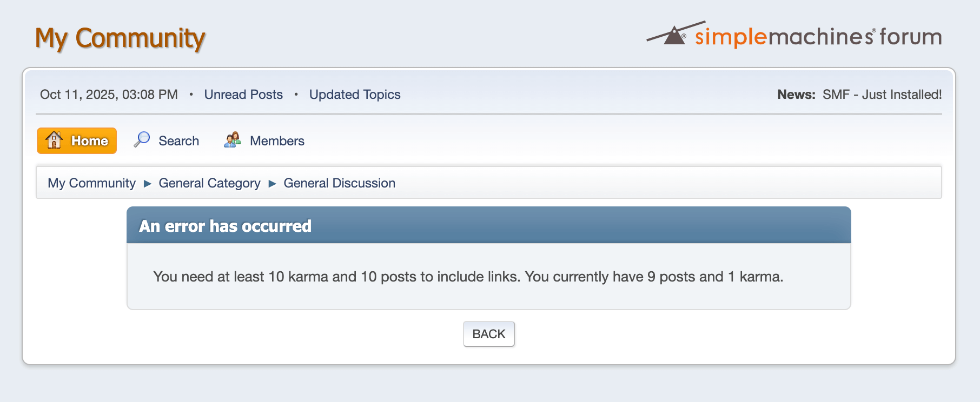Viewport: 980px width, 402px height.
Task: Open the Search menu text label
Action: click(x=178, y=141)
